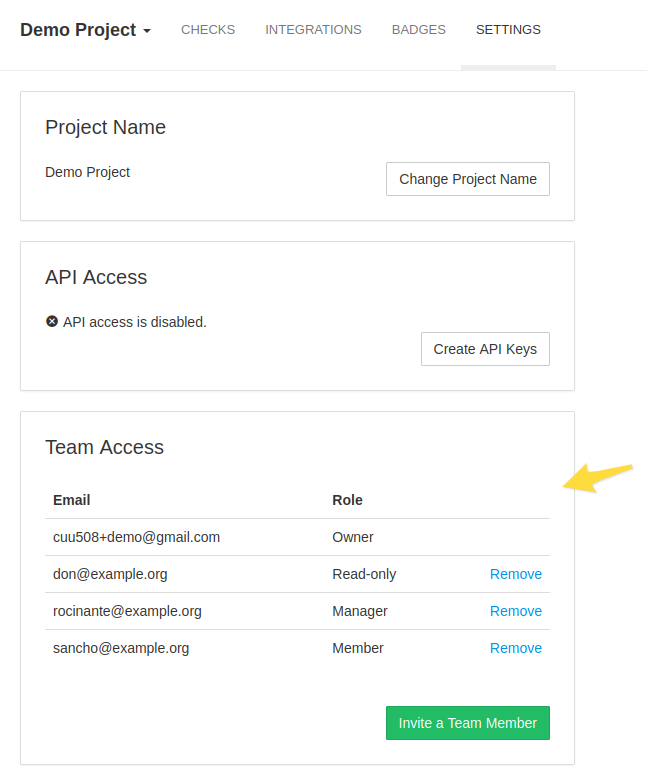
Task: Click the Change Project Name button
Action: [x=467, y=179]
